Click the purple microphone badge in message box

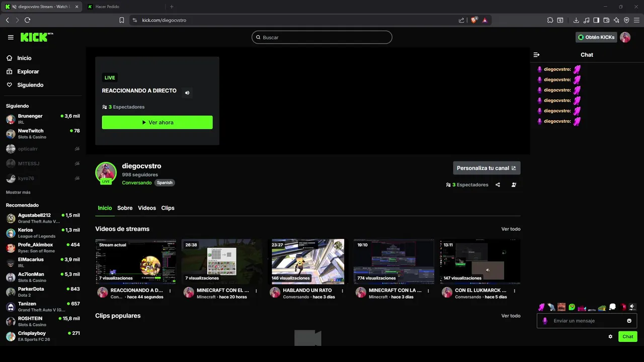tap(545, 321)
